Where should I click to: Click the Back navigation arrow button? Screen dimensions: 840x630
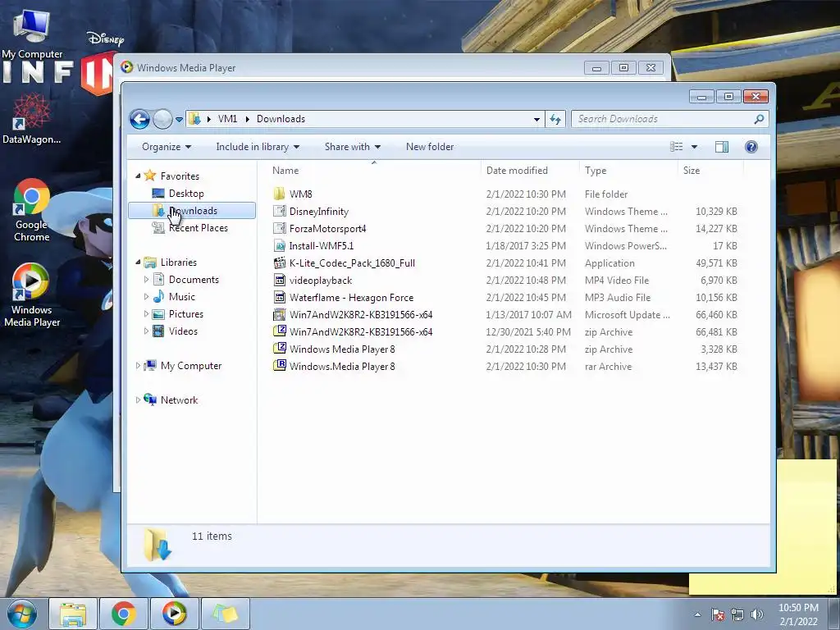139,119
